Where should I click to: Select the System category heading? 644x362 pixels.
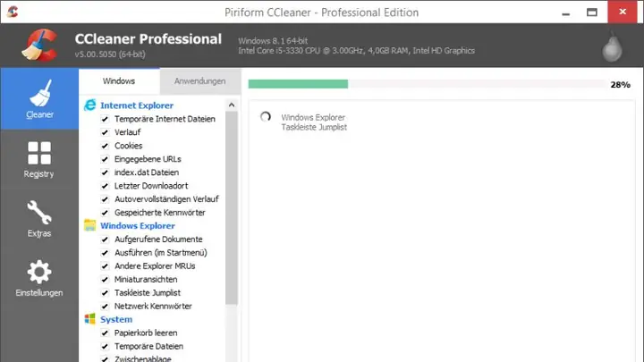click(x=116, y=319)
